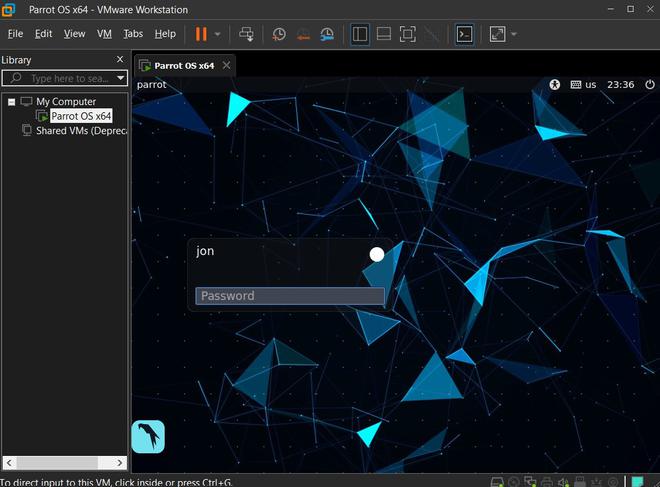Click the sound card status icon
This screenshot has width=660, height=487.
pyautogui.click(x=563, y=482)
